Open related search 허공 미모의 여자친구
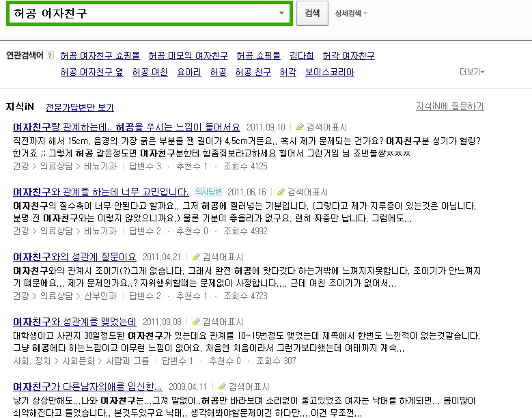The width and height of the screenshot is (532, 418). tap(188, 55)
